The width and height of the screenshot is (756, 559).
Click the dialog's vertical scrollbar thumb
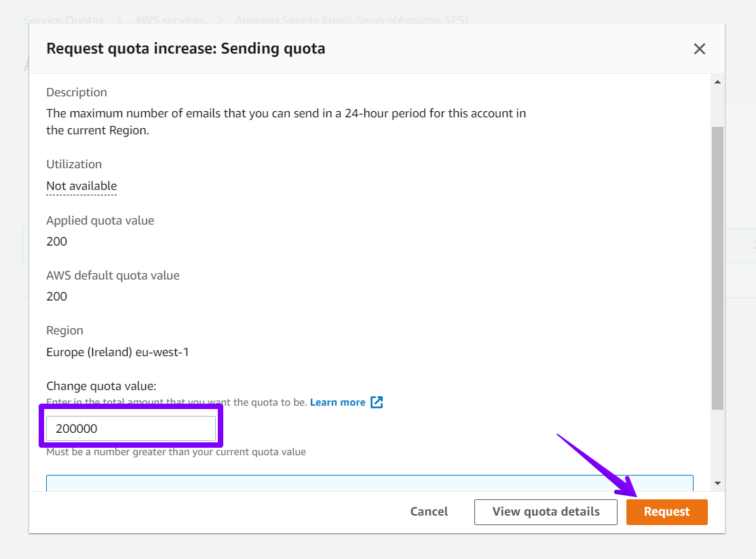717,268
